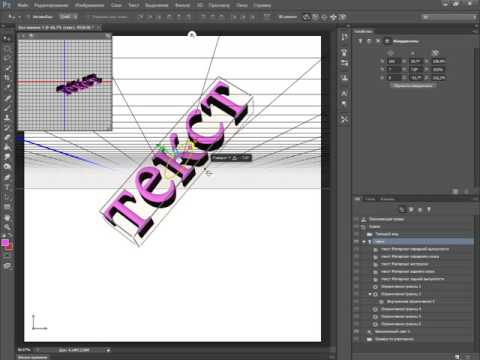This screenshot has height=360, width=480.
Task: Hide the Infinite Light 1 item
Action: [356, 331]
